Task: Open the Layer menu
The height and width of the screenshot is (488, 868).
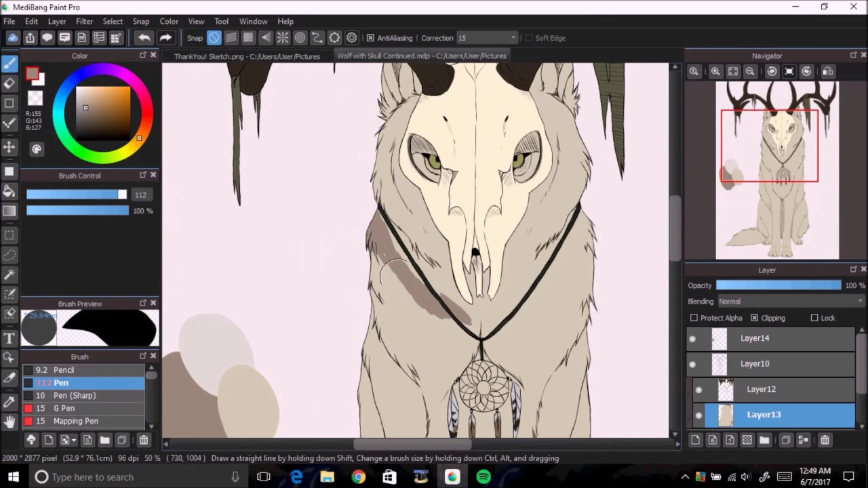Action: 57,22
